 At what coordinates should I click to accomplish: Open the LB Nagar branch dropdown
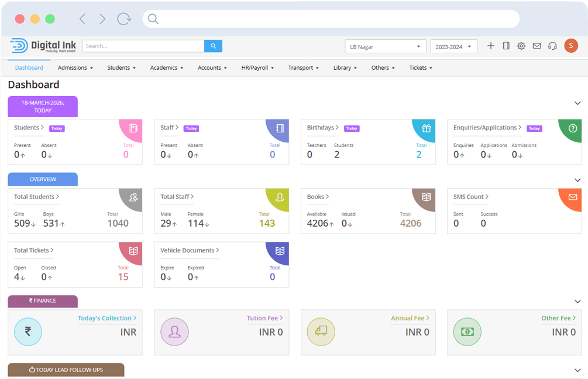[x=386, y=46]
